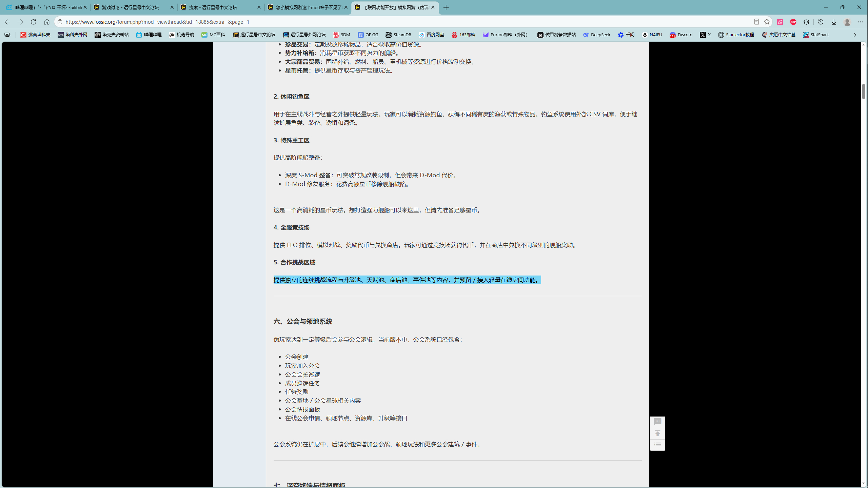Switch to the 搜索 远行星号中文论坛 tab
This screenshot has height=488, width=868.
coord(221,7)
